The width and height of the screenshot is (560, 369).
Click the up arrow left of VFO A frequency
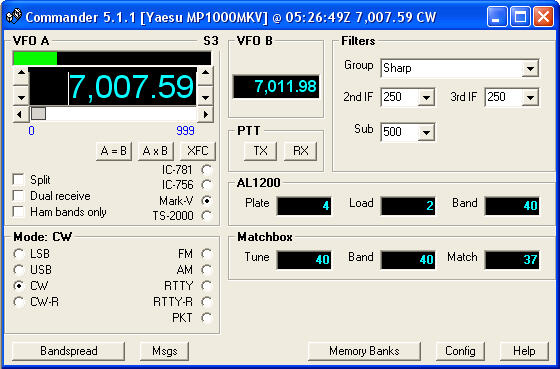pos(21,74)
